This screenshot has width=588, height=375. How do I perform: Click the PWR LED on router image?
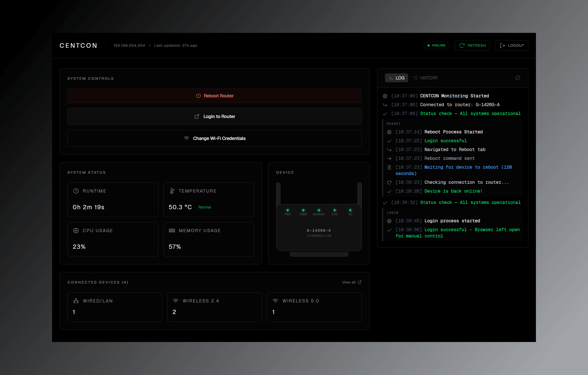pyautogui.click(x=288, y=210)
